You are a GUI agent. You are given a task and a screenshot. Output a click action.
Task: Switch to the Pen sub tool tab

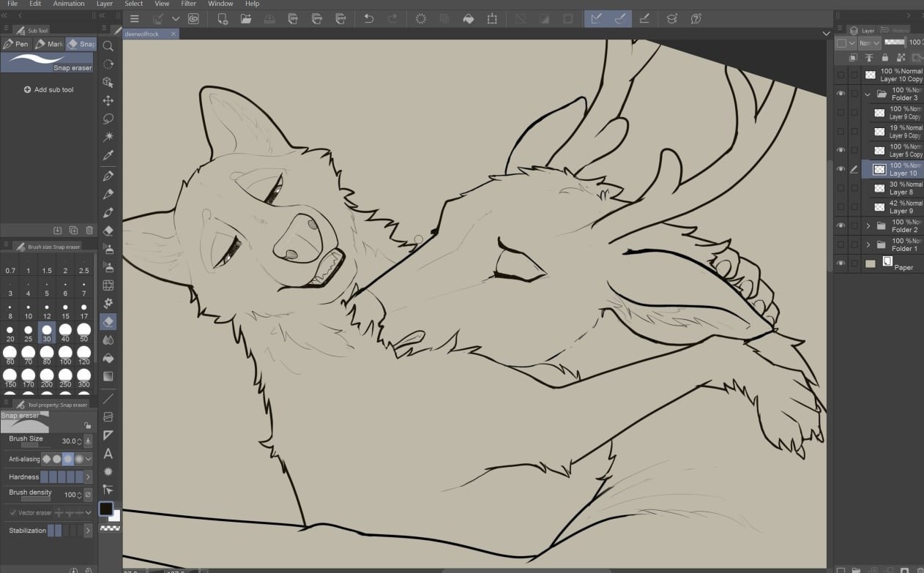point(16,44)
